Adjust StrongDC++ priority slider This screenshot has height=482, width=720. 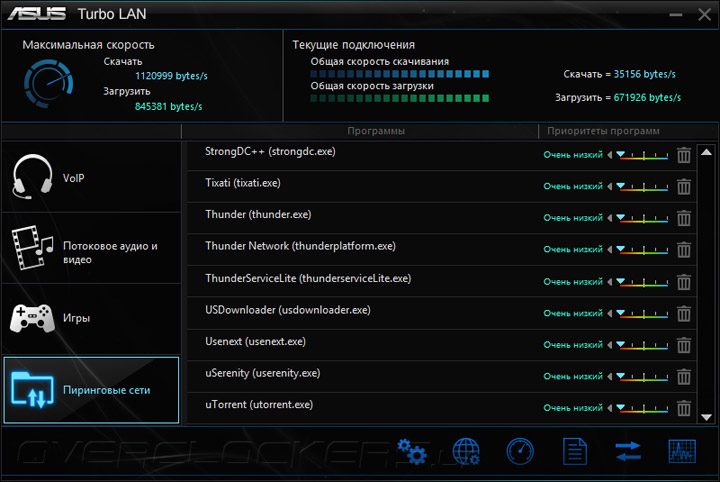coord(642,155)
